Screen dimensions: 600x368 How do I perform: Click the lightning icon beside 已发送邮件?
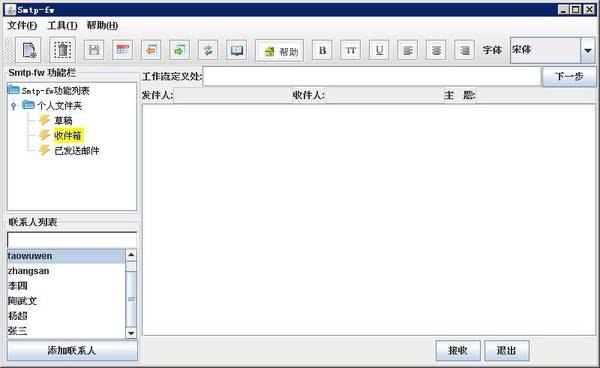[x=45, y=150]
